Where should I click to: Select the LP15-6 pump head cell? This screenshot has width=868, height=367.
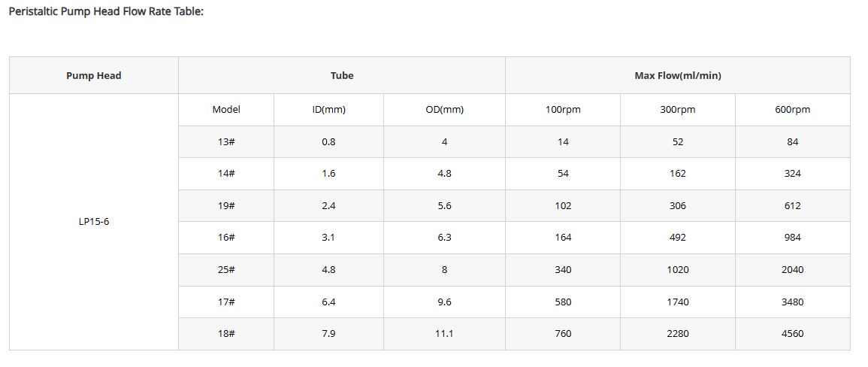pos(93,222)
